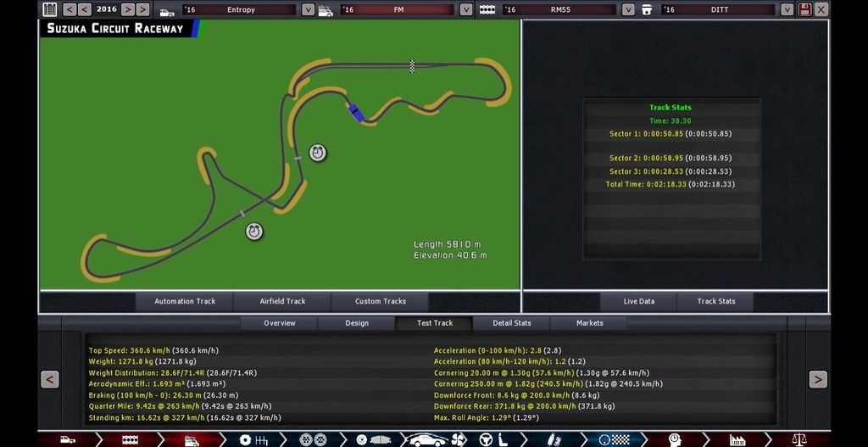The width and height of the screenshot is (868, 447).
Task: Open the factory step icon
Action: 737,439
